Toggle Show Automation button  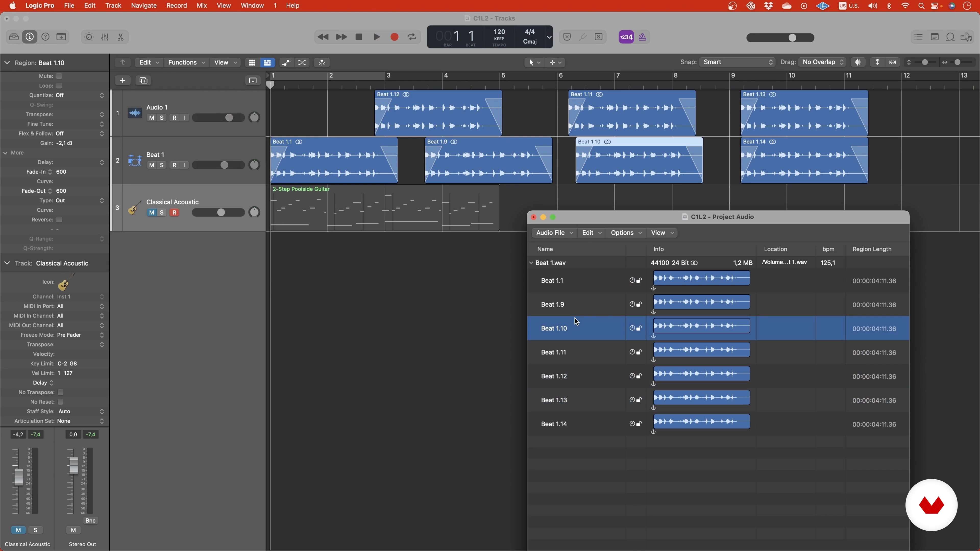[286, 62]
